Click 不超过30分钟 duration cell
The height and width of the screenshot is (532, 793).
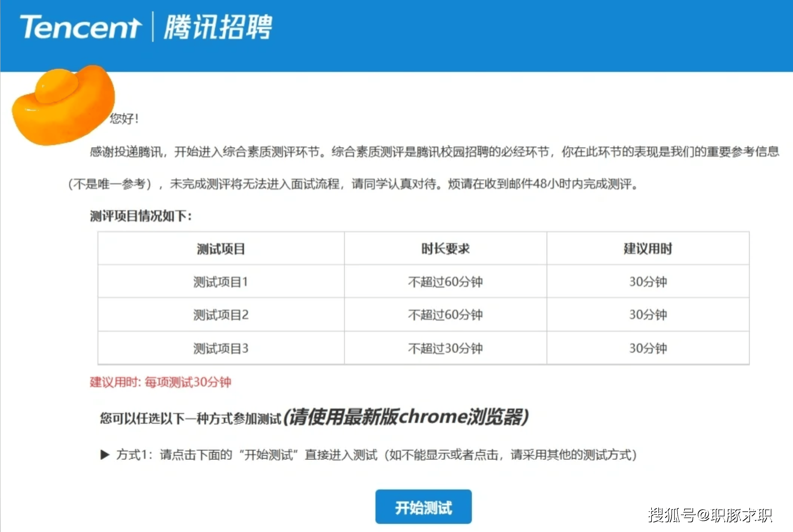(x=445, y=348)
